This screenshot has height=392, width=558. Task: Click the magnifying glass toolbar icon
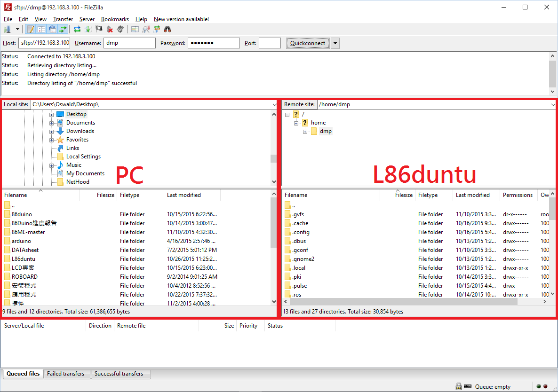(145, 29)
